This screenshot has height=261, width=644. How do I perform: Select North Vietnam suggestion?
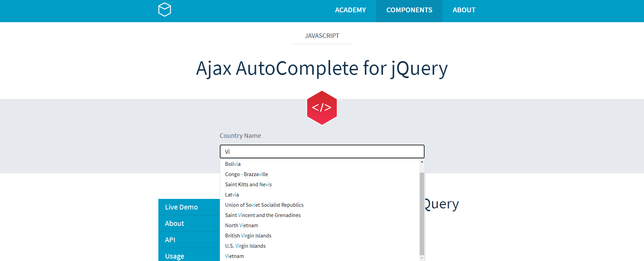coord(319,226)
